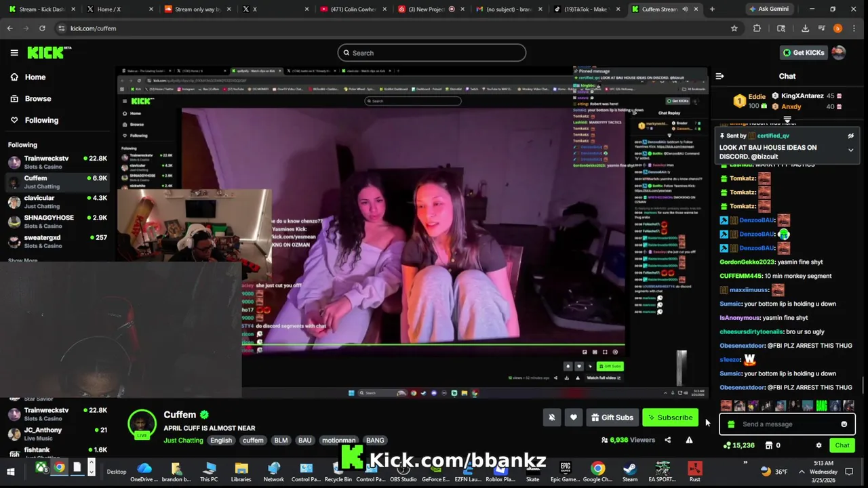Open Chrome extensions puzzle icon
Screen dimensions: 868x488
[x=757, y=28]
